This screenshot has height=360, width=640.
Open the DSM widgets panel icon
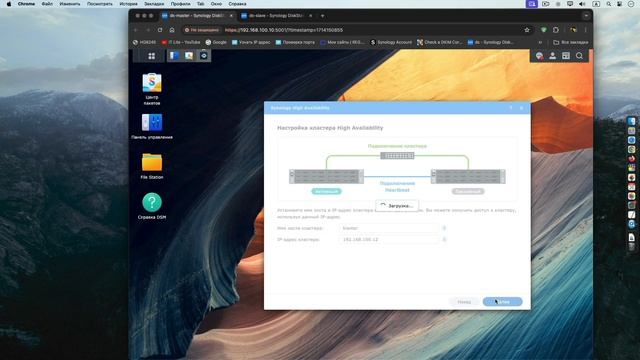(x=566, y=56)
